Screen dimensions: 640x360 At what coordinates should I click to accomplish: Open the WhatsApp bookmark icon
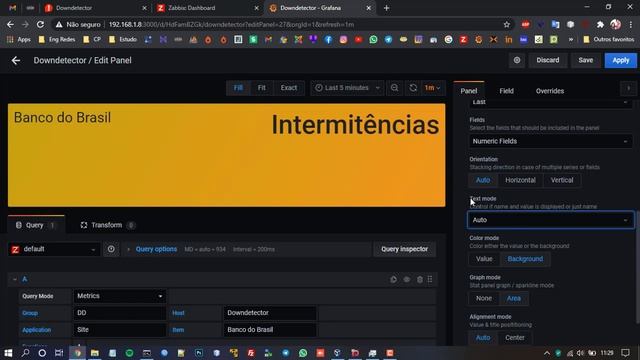tap(373, 40)
